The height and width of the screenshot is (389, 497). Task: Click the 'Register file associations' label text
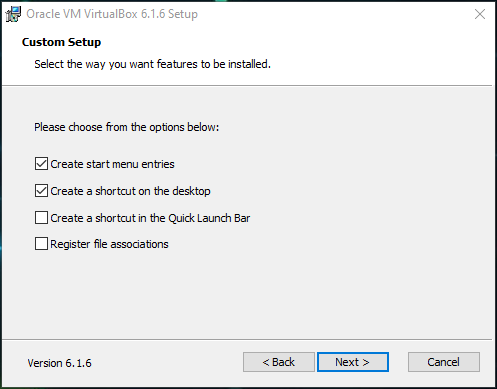point(109,244)
